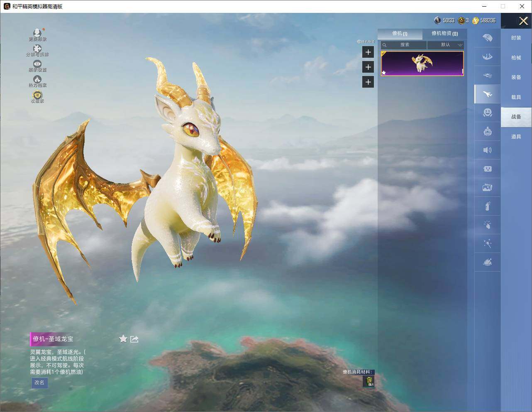The image size is (532, 412).
Task: Click the 搜索 search field
Action: point(404,45)
